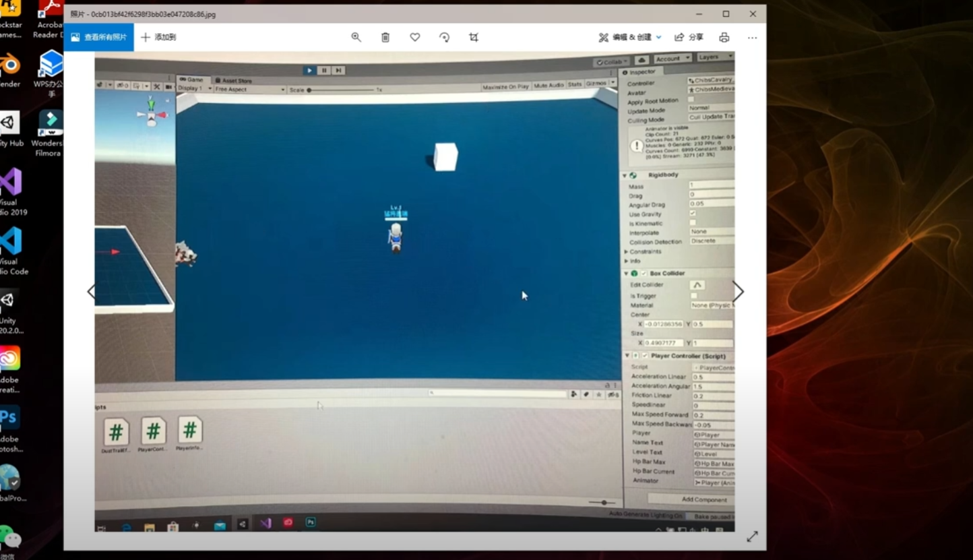This screenshot has width=973, height=560.
Task: Open the zoom tool in Photos toolbar
Action: [x=356, y=38]
